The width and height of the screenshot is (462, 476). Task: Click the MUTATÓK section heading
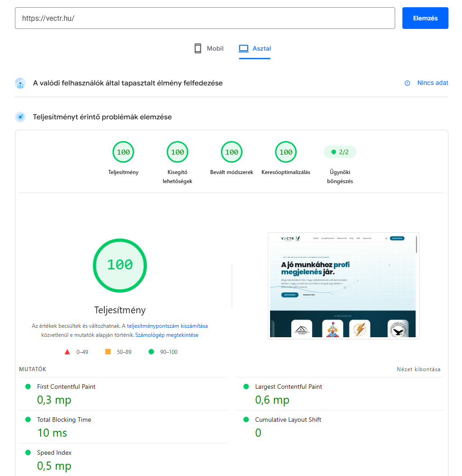(x=33, y=369)
